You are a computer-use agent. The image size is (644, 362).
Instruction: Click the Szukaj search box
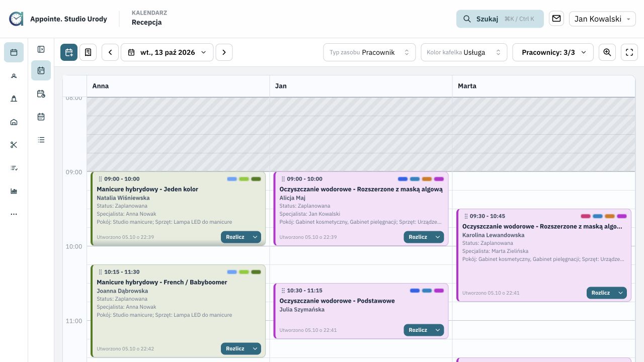point(500,19)
